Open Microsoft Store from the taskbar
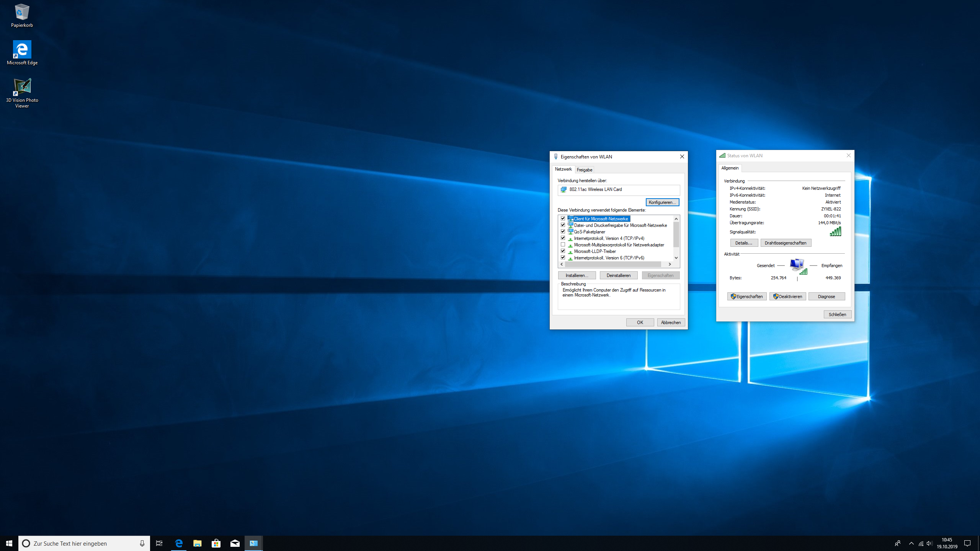The image size is (980, 551). tap(216, 543)
